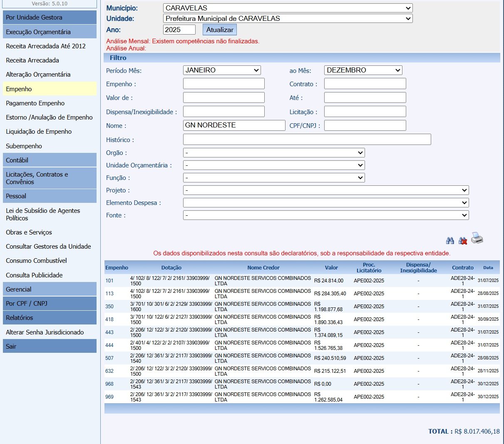The width and height of the screenshot is (504, 444).
Task: Expand the Unidade dropdown list
Action: tap(288, 19)
